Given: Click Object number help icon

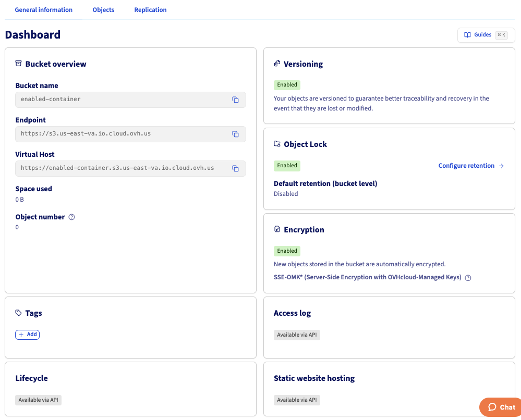Looking at the screenshot, I should click(x=72, y=217).
